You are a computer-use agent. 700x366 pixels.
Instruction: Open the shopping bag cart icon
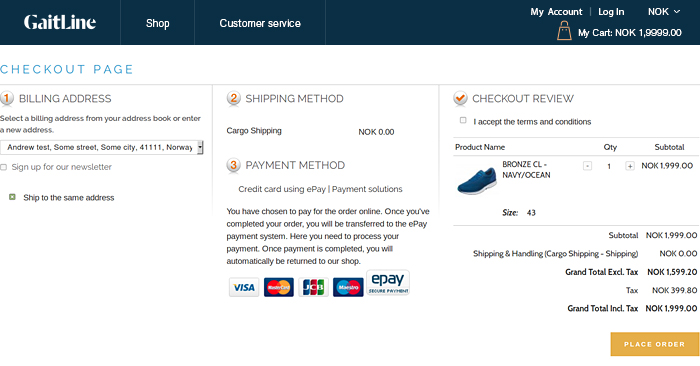click(564, 31)
